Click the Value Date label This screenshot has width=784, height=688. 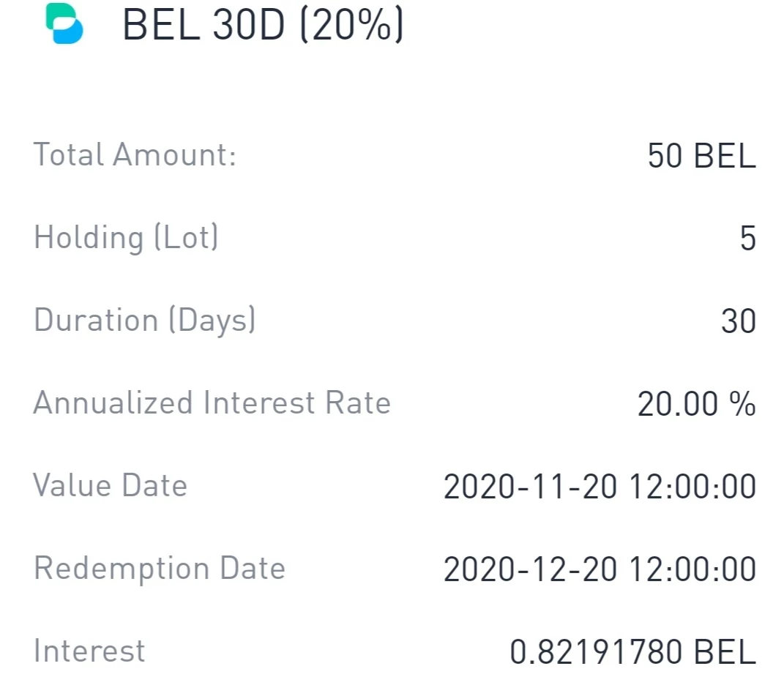click(110, 485)
